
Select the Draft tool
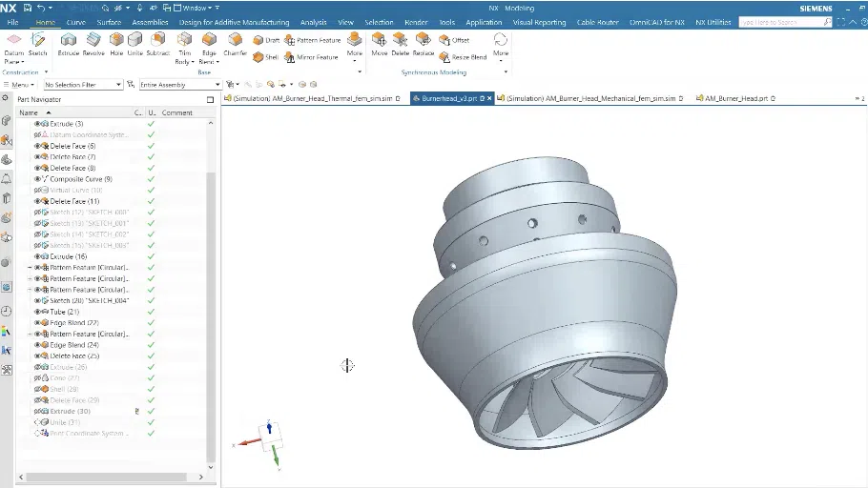(x=266, y=40)
